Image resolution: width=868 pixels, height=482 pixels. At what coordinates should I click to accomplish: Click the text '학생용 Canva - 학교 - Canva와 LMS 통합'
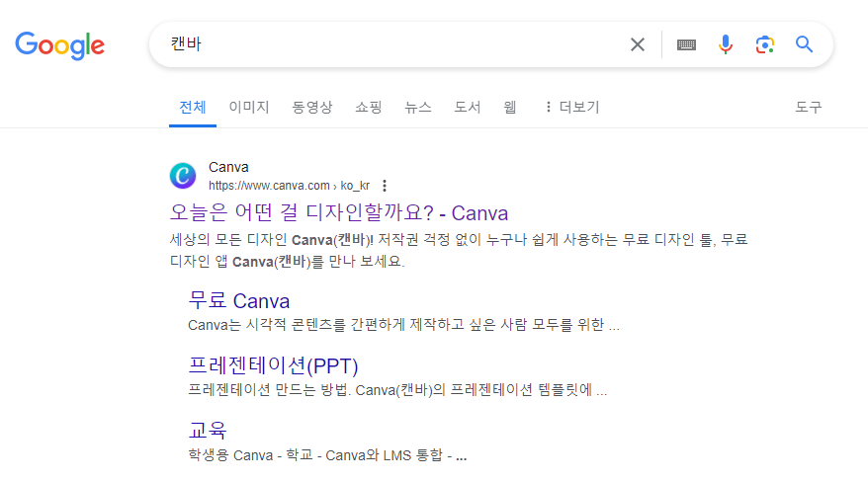tap(327, 455)
